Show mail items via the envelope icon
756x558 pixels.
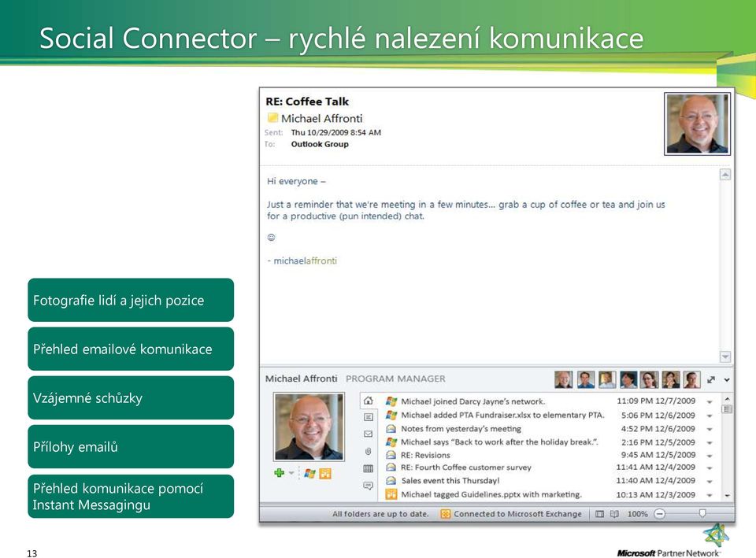pyautogui.click(x=369, y=434)
